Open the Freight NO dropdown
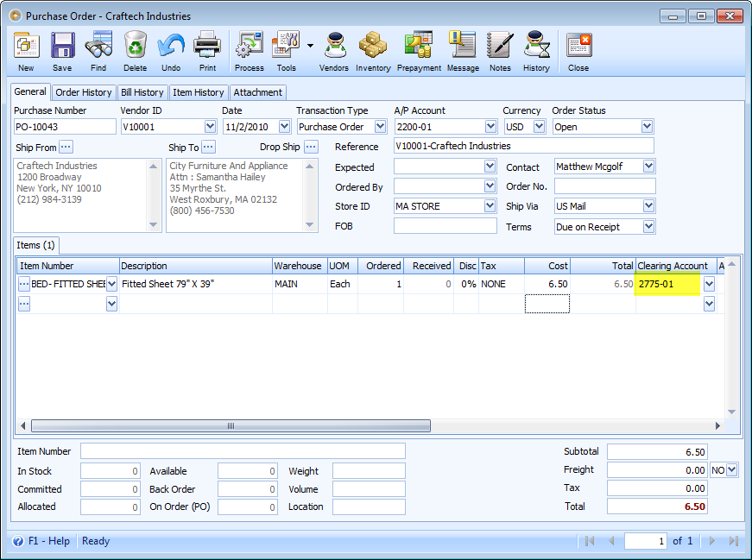This screenshot has height=560, width=752. 731,470
